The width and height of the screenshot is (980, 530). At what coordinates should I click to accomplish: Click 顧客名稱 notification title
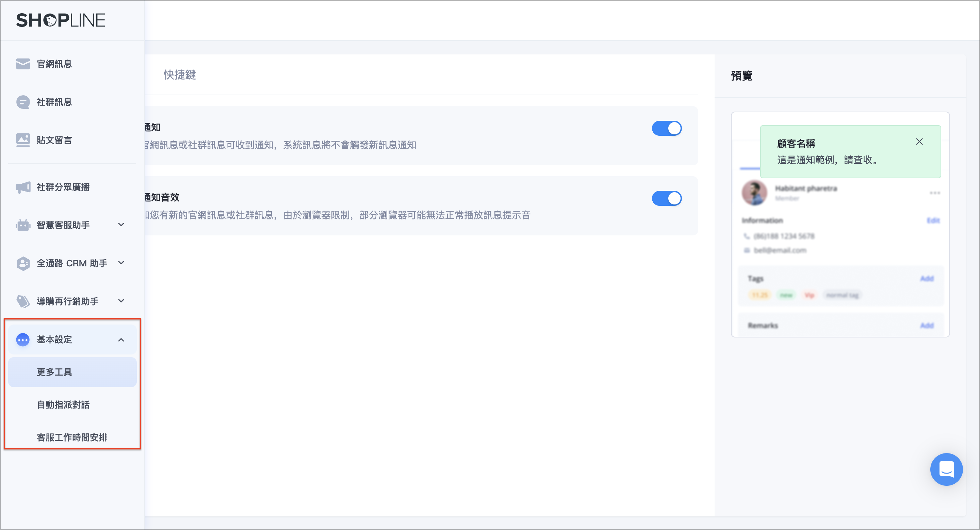click(x=796, y=144)
